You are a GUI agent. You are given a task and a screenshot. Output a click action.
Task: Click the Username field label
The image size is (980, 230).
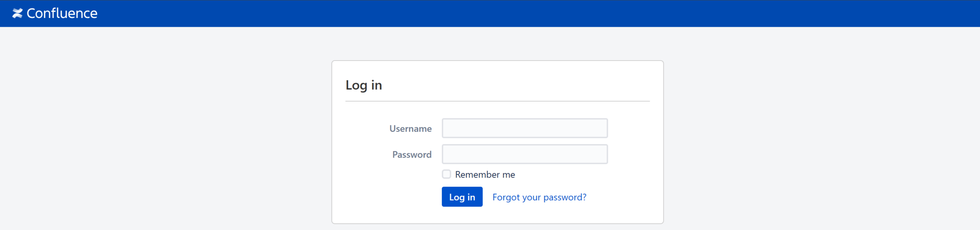[x=410, y=129]
